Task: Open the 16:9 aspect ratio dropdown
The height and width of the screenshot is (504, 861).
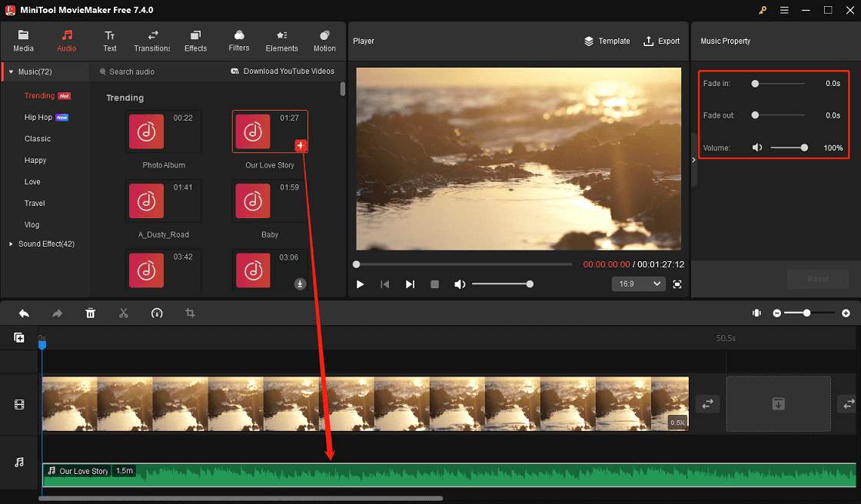Action: tap(639, 283)
